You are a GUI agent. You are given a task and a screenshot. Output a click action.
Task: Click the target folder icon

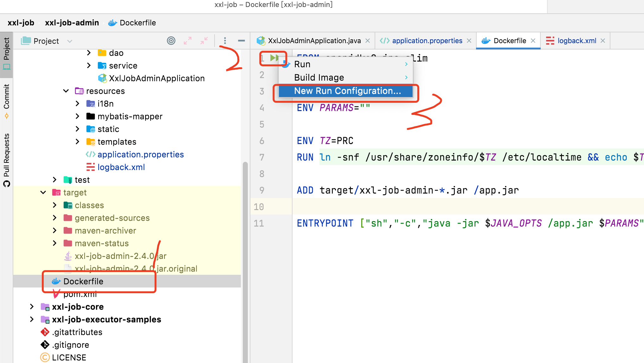coord(56,192)
